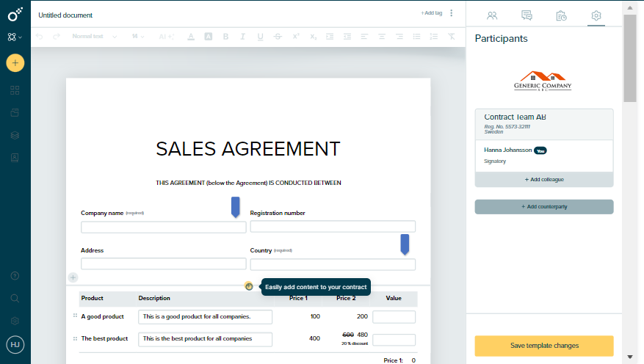644x364 pixels.
Task: Open the Normal text style dropdown
Action: click(x=91, y=36)
